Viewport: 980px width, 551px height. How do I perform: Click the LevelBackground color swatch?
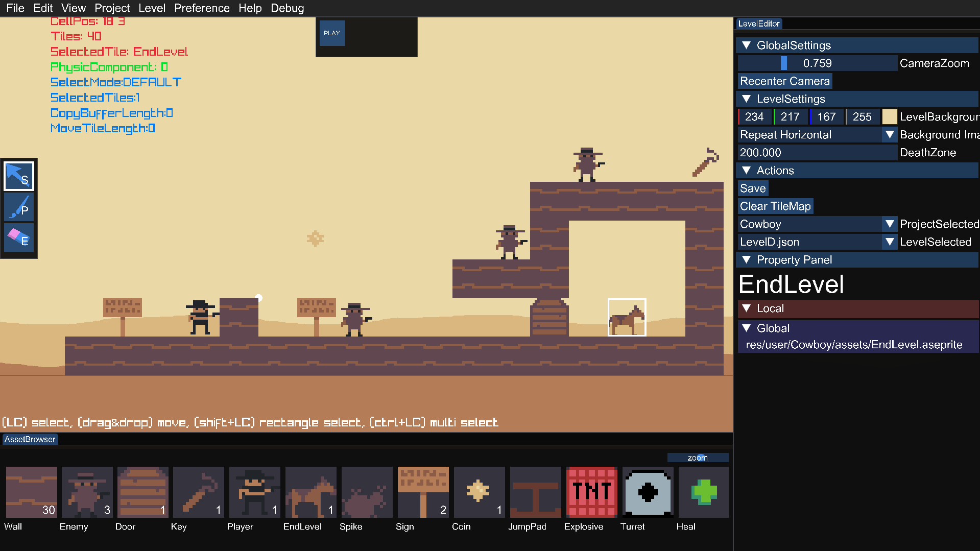(890, 117)
